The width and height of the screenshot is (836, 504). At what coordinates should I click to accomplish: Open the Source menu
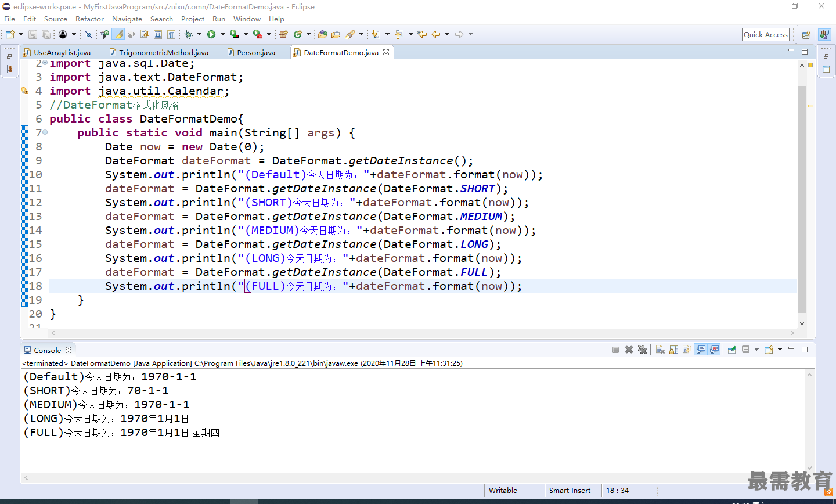(56, 19)
